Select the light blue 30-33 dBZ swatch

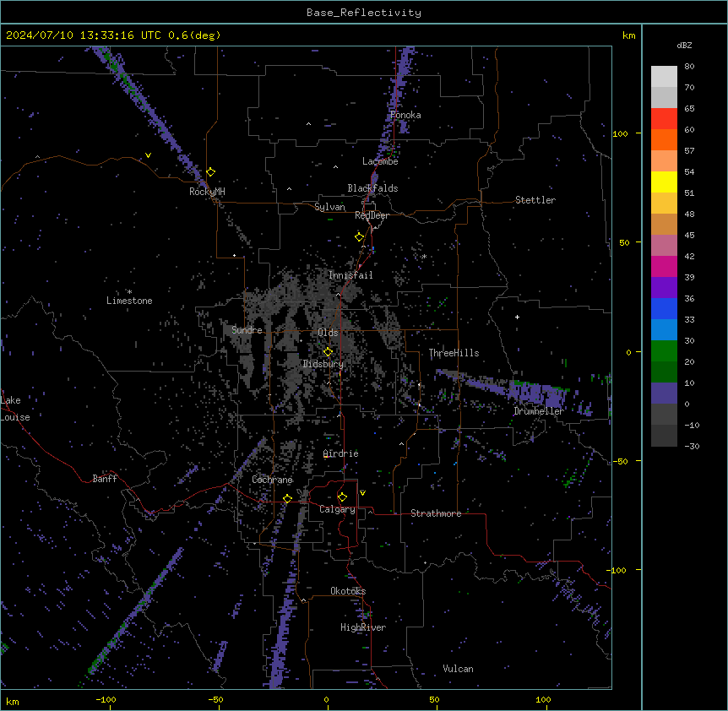(664, 330)
